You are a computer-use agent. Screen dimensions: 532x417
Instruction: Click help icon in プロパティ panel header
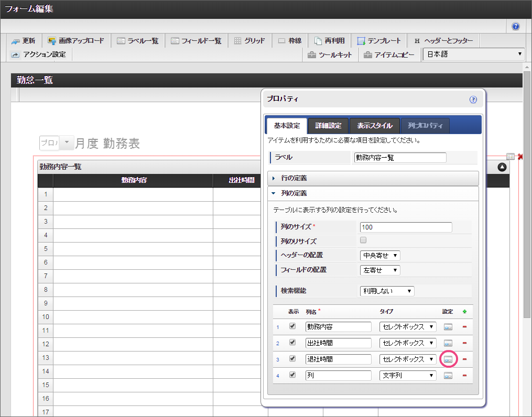473,99
